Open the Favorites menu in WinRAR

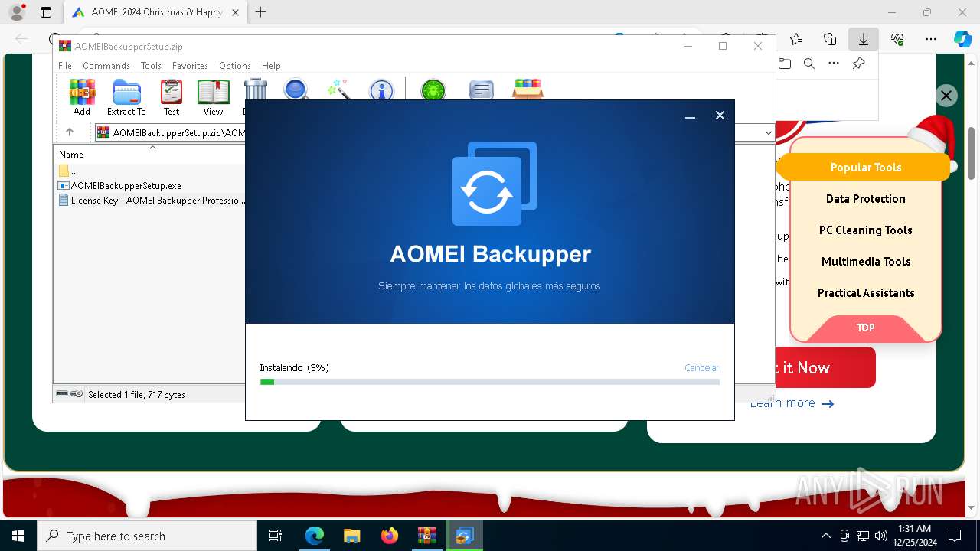[190, 66]
